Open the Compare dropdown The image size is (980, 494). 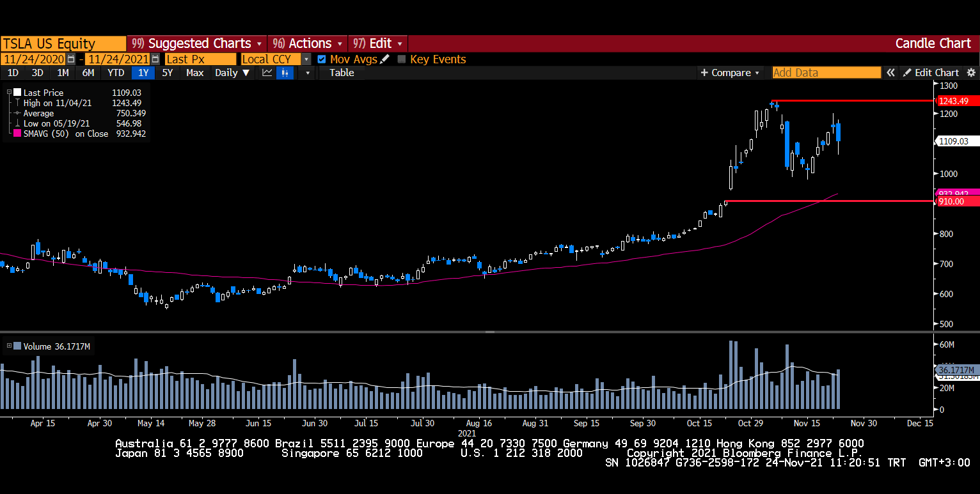pos(731,73)
